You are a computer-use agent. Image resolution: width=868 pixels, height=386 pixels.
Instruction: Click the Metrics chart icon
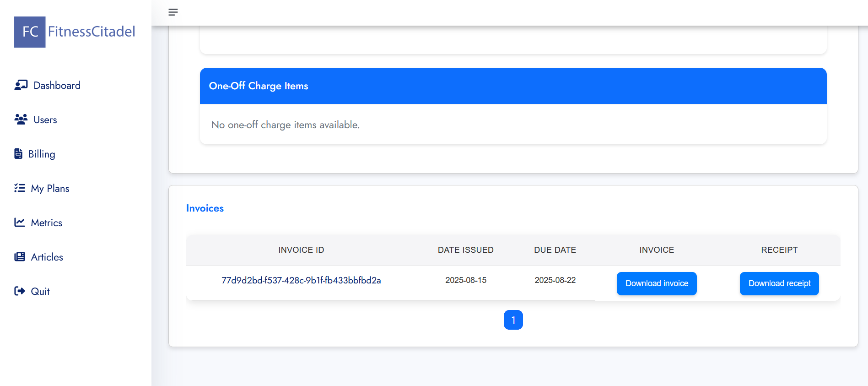20,223
